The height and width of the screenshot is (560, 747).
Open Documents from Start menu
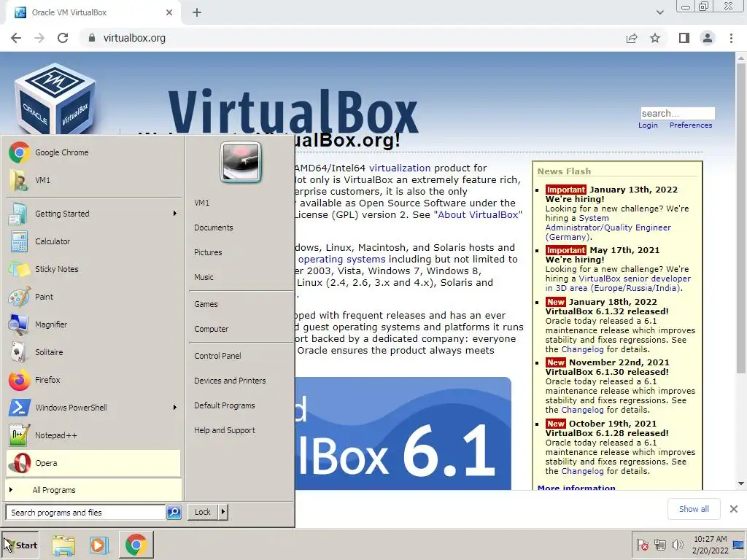(x=214, y=227)
